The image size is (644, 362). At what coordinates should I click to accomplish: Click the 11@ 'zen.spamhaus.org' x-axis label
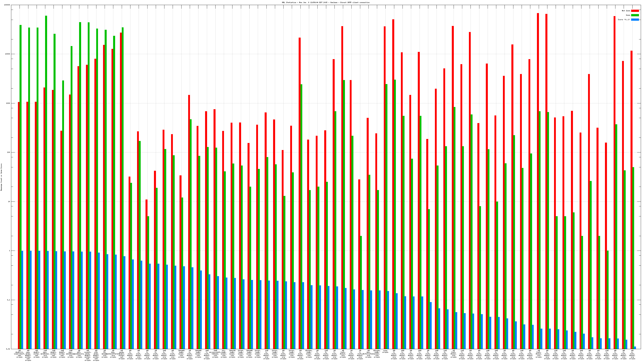coord(45,354)
